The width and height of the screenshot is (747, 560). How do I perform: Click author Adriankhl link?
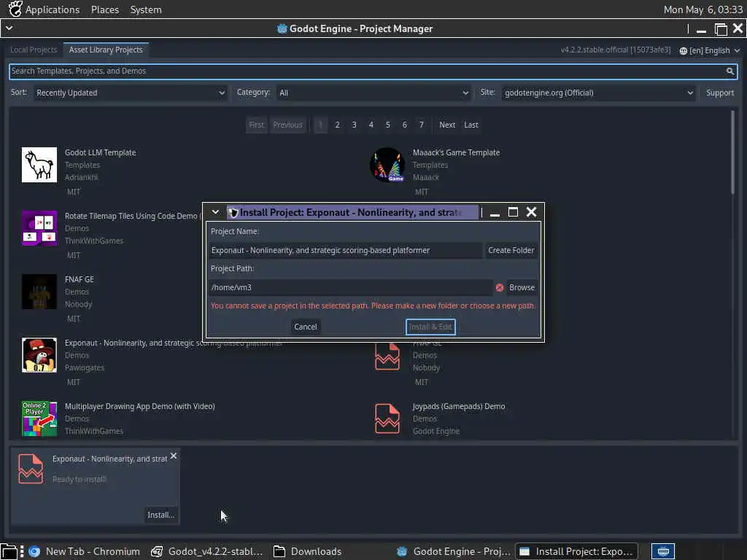(81, 177)
